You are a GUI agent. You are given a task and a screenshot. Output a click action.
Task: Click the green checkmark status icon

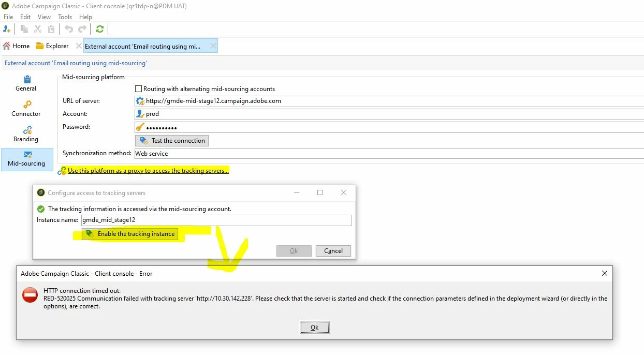[x=41, y=209]
